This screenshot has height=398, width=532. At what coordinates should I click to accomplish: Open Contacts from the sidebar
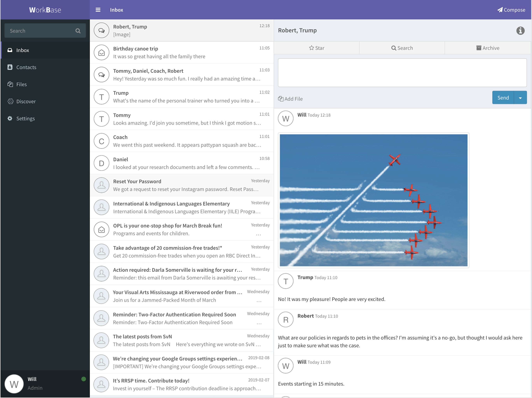26,67
